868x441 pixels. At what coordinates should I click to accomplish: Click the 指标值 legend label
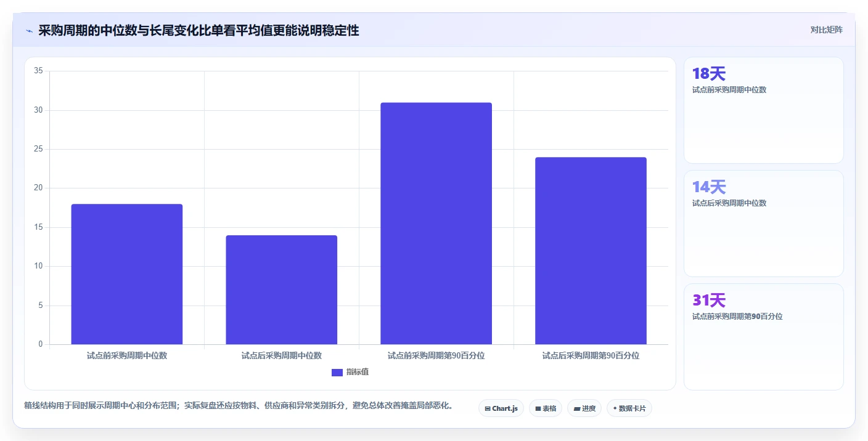point(358,372)
